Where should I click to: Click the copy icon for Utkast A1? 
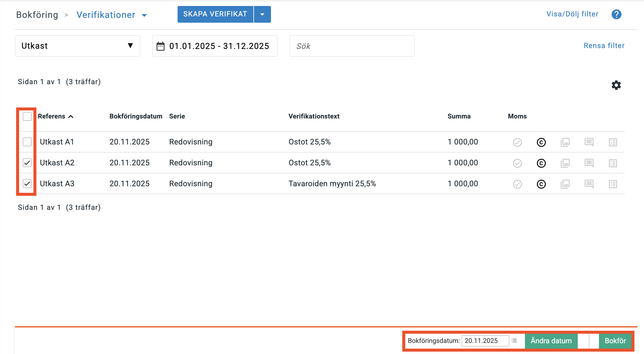tap(541, 142)
